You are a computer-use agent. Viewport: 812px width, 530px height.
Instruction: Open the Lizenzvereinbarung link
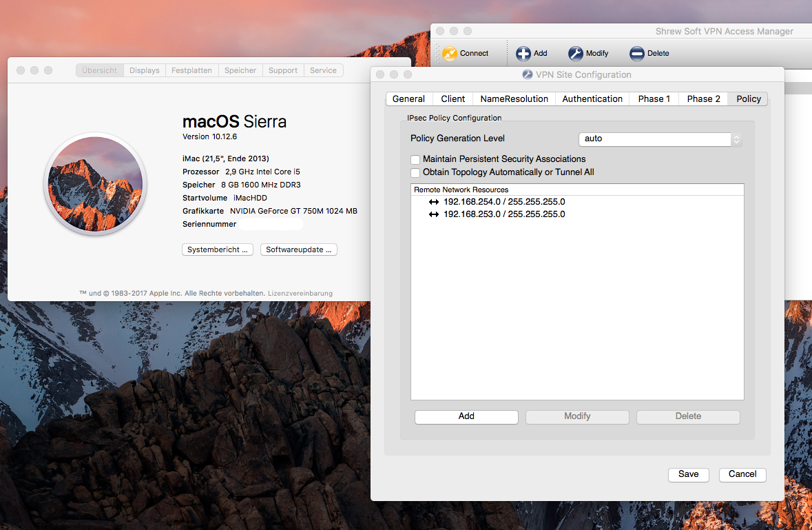pyautogui.click(x=300, y=293)
